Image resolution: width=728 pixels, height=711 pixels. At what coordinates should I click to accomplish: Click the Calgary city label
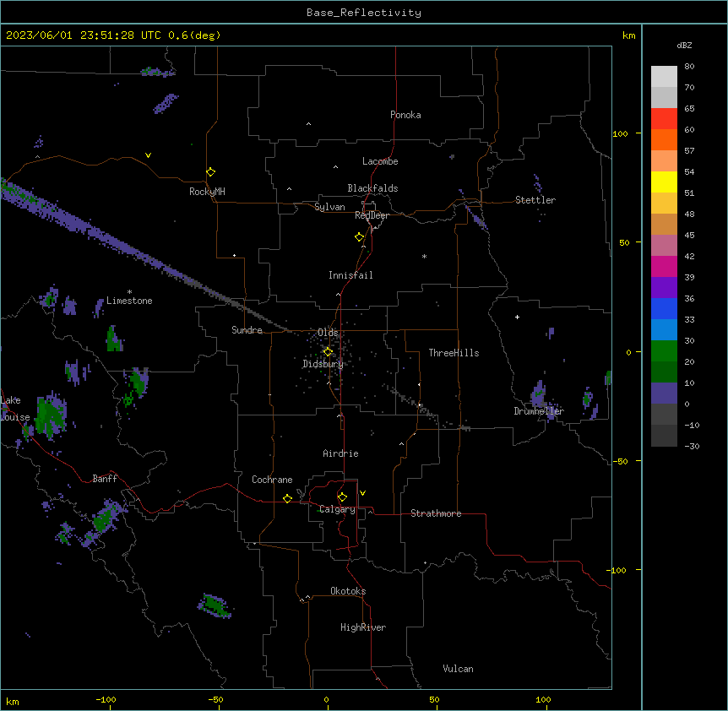point(337,509)
